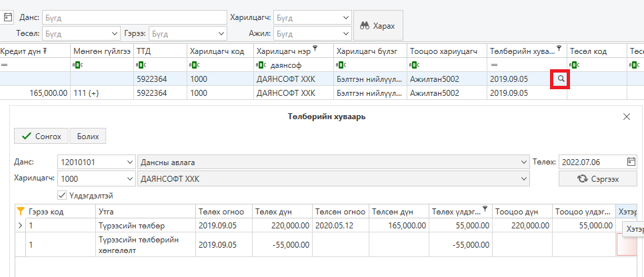This screenshot has width=644, height=277.
Task: Open filter operator icon under Төсөл код column
Action: (574, 65)
